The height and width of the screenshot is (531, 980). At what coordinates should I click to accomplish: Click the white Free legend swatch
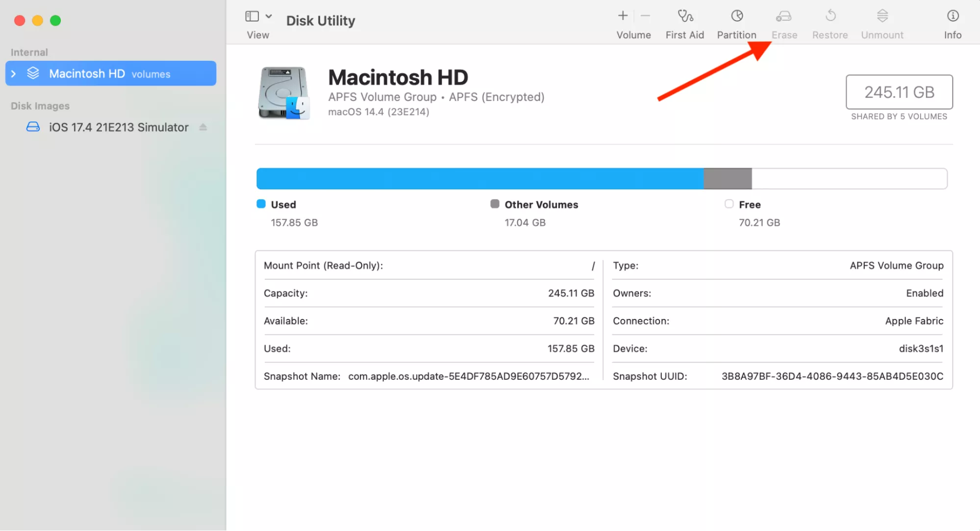tap(729, 204)
